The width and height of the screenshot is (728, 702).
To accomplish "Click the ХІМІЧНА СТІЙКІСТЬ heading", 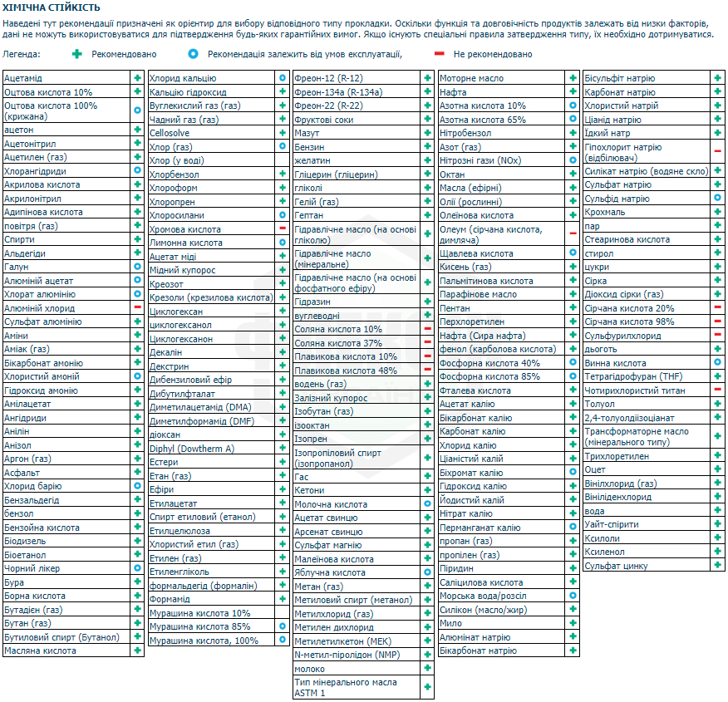I will tap(51, 7).
